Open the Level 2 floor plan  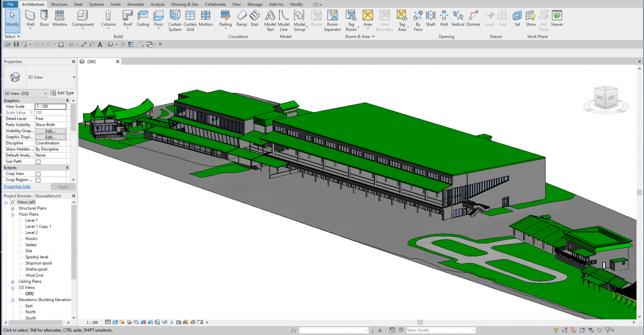31,232
